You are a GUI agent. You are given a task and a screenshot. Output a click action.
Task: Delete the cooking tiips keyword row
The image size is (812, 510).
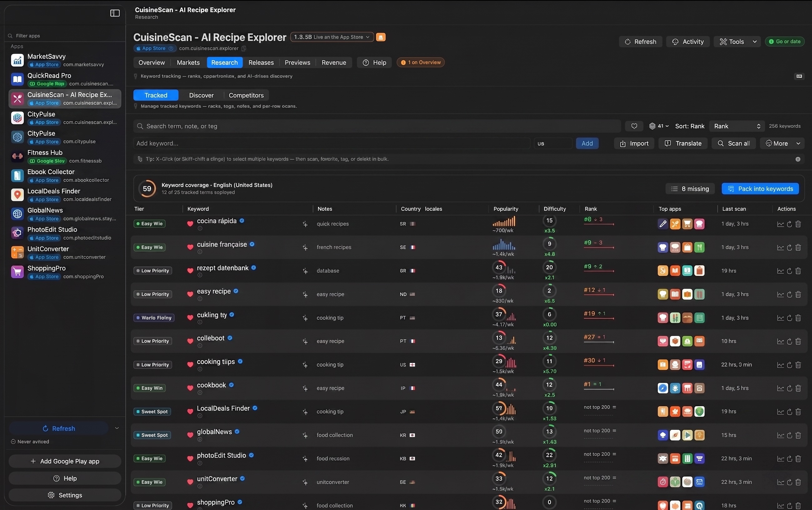click(798, 365)
